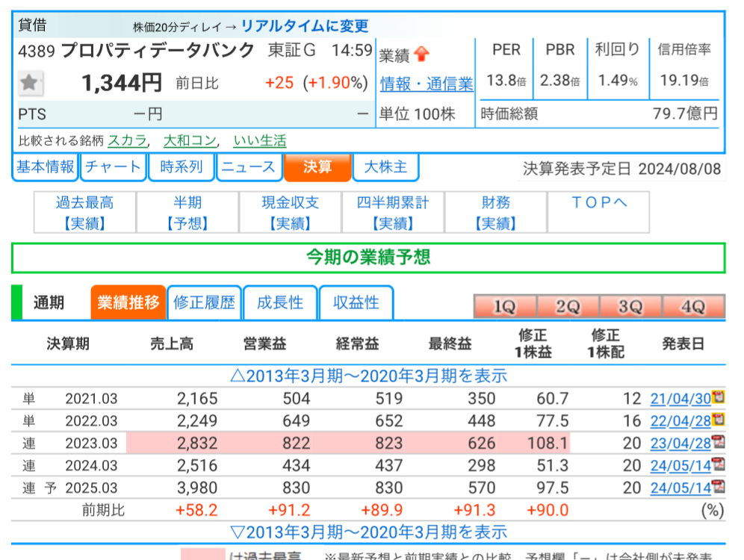The image size is (744, 560).
Task: Click the 信用倍率 value 19.19倍
Action: pos(684,81)
